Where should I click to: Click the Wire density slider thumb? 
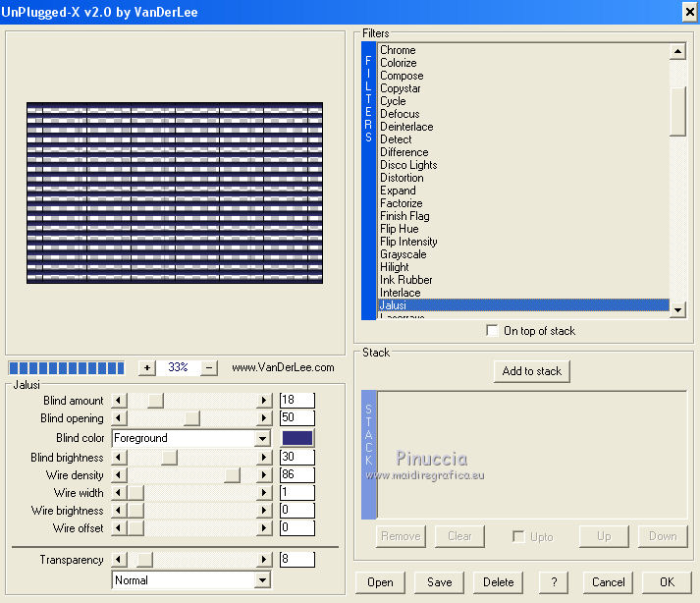(x=232, y=474)
